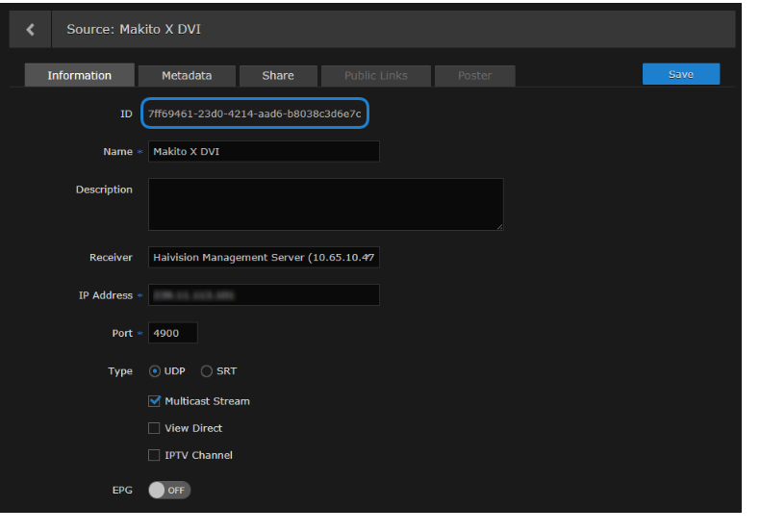Viewport: 760px width, 532px height.
Task: Click the back arrow icon
Action: pyautogui.click(x=30, y=30)
